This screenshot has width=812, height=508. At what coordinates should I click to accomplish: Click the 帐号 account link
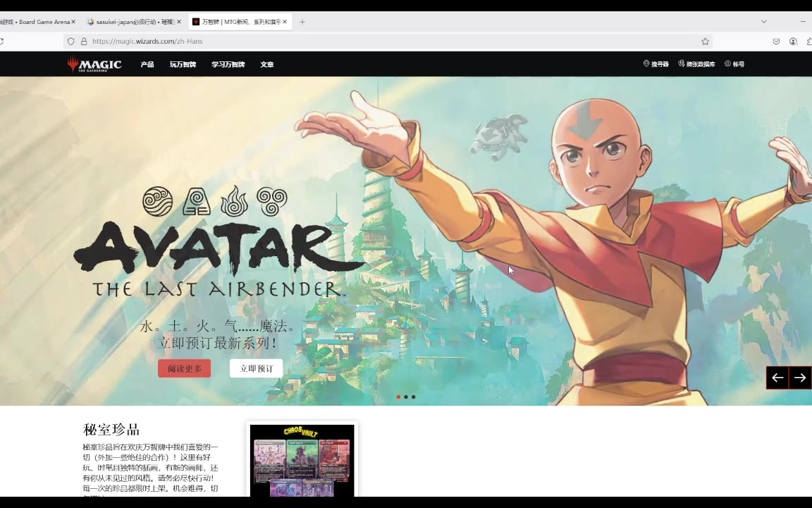[x=734, y=64]
